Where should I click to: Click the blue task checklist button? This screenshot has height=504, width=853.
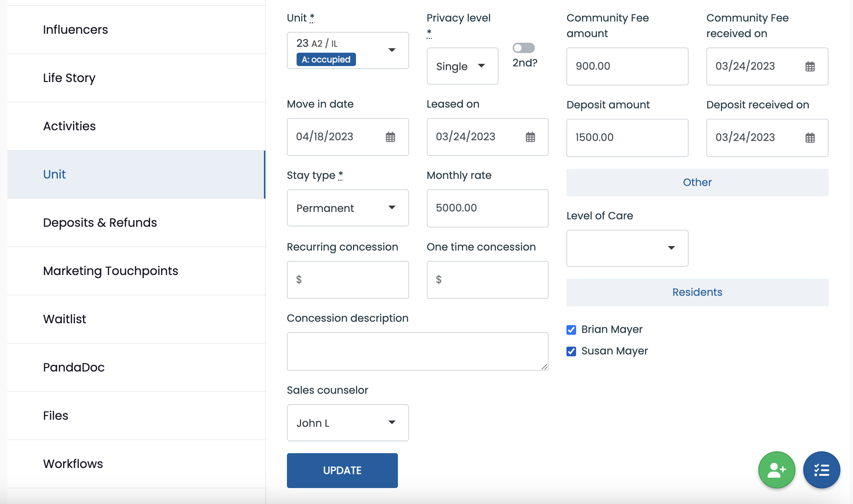pyautogui.click(x=821, y=470)
